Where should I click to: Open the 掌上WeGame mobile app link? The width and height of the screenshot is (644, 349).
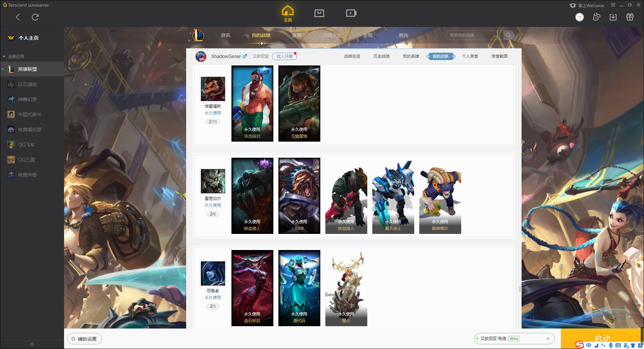pyautogui.click(x=587, y=5)
